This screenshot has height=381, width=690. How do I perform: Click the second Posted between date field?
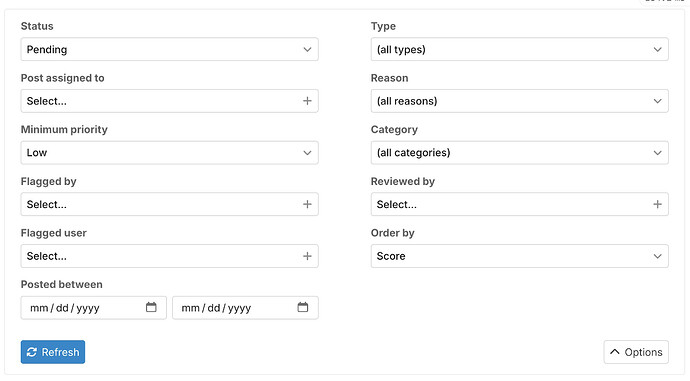tap(245, 308)
